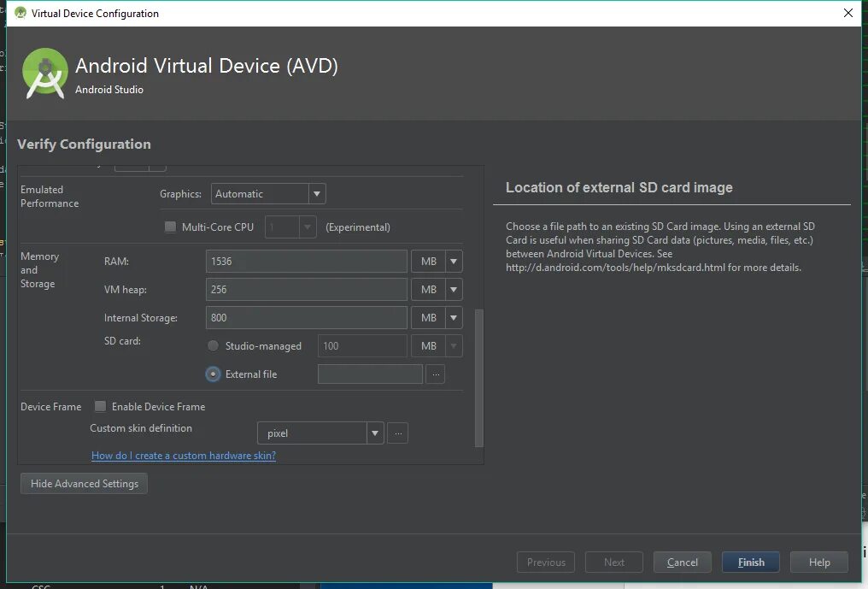Click the Next button

[x=614, y=562]
